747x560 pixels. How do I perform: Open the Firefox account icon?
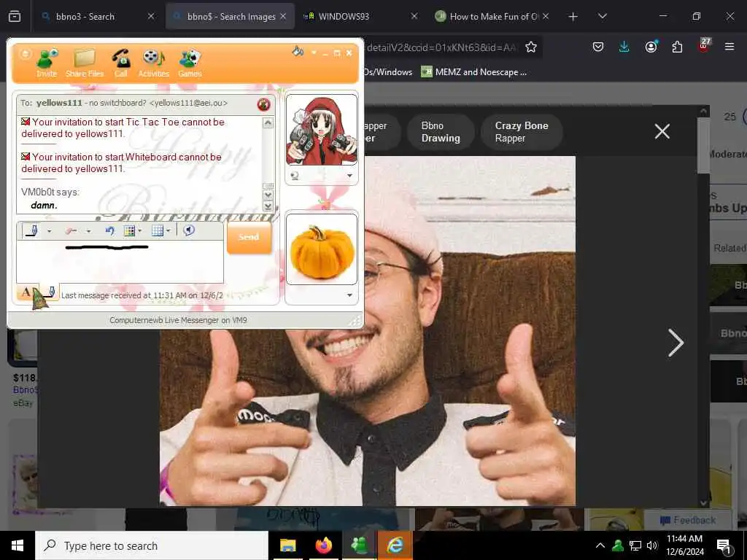pos(651,47)
